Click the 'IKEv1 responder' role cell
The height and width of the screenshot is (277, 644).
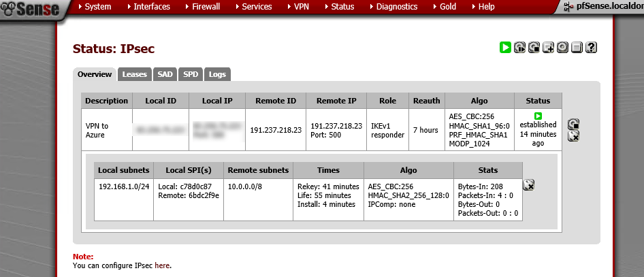tap(388, 130)
